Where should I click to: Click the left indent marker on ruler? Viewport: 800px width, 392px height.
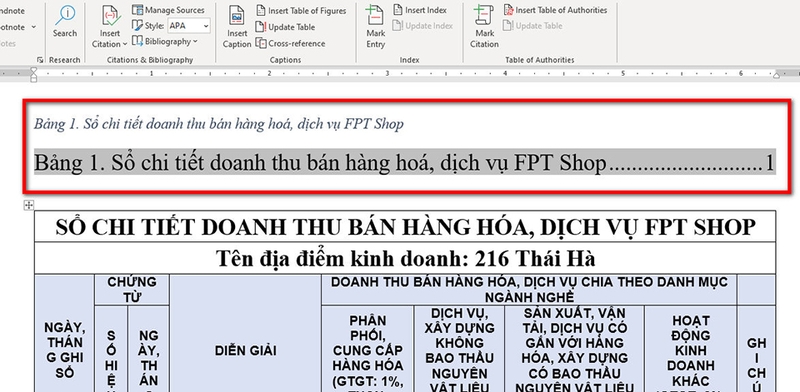34,75
